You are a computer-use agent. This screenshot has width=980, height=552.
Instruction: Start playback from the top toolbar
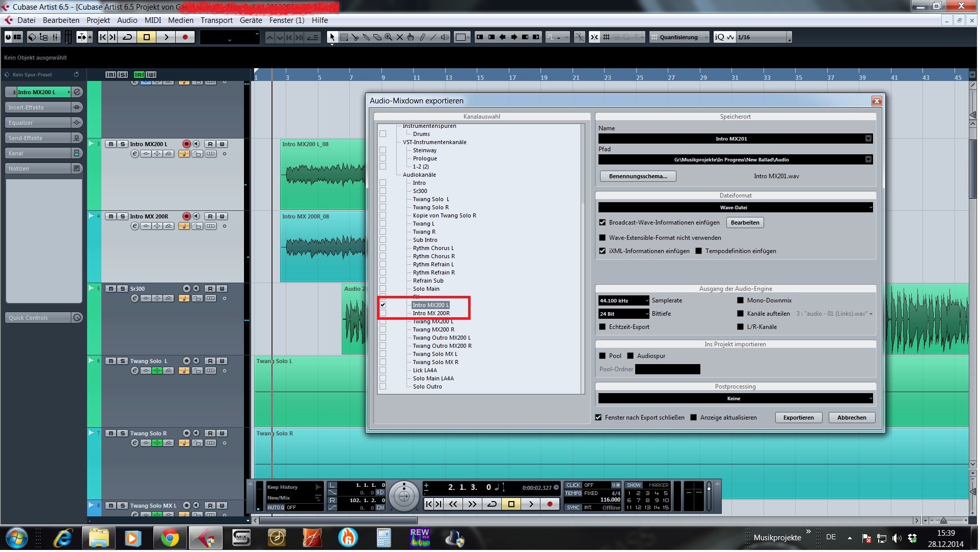166,37
